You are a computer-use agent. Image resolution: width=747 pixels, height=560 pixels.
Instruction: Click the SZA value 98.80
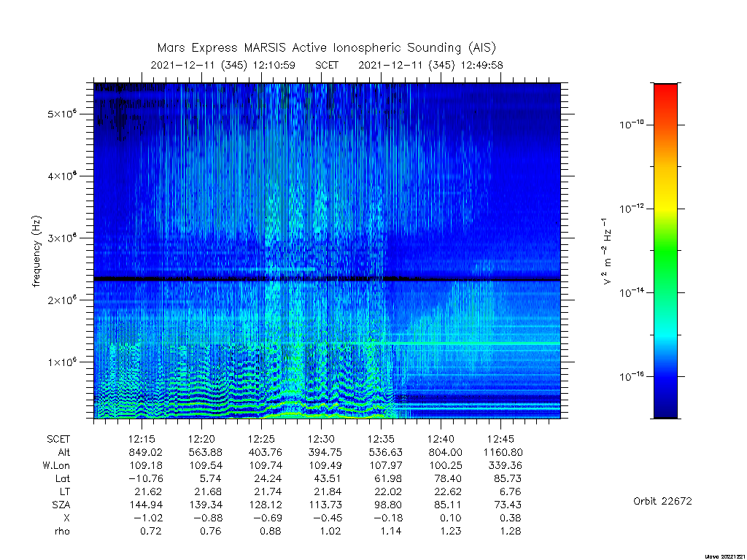(388, 505)
